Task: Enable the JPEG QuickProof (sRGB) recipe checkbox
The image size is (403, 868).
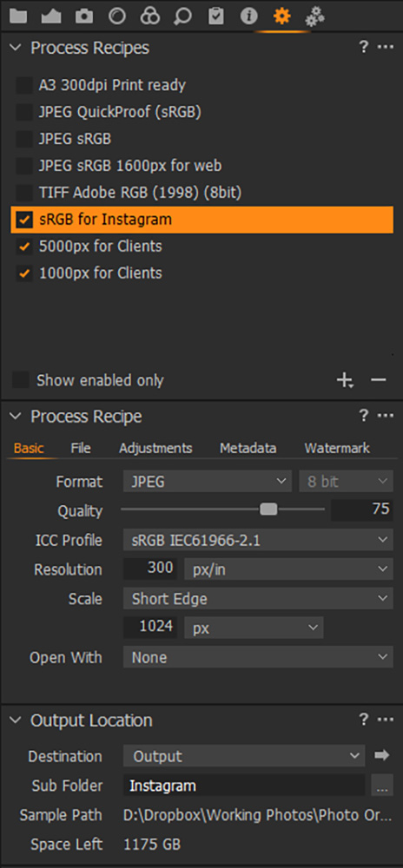Action: point(23,112)
